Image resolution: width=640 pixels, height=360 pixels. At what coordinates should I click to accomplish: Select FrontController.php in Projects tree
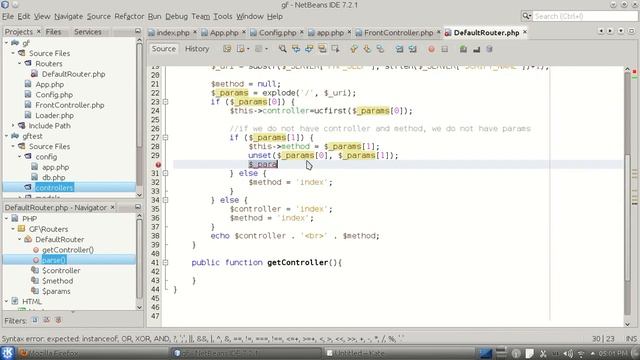tap(70, 105)
